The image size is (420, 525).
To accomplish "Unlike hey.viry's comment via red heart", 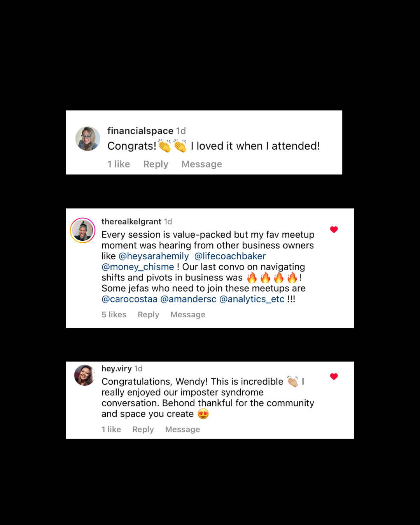I will [334, 376].
